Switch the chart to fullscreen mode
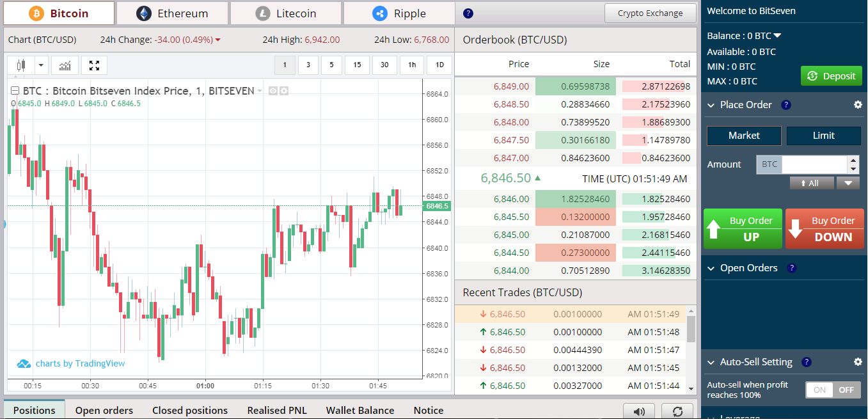The height and width of the screenshot is (419, 868). click(95, 65)
